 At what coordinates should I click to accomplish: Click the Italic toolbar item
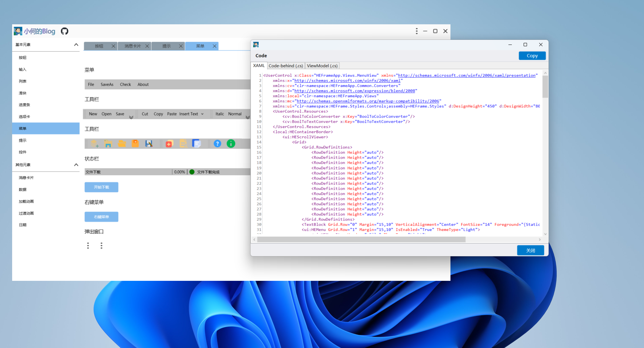pos(220,114)
